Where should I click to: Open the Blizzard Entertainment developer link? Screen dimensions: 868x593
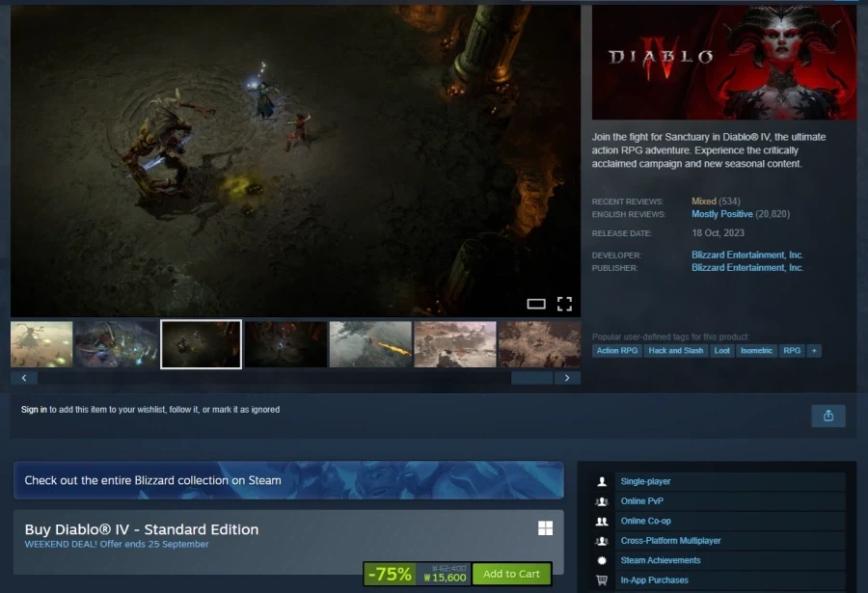(747, 255)
